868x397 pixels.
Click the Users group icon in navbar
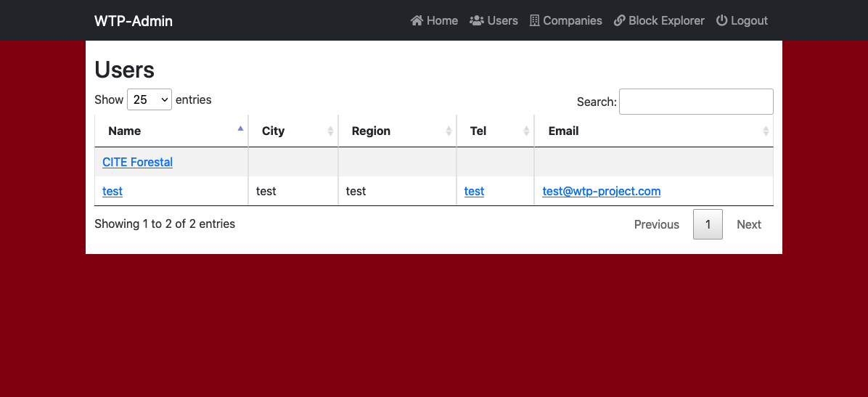point(477,20)
